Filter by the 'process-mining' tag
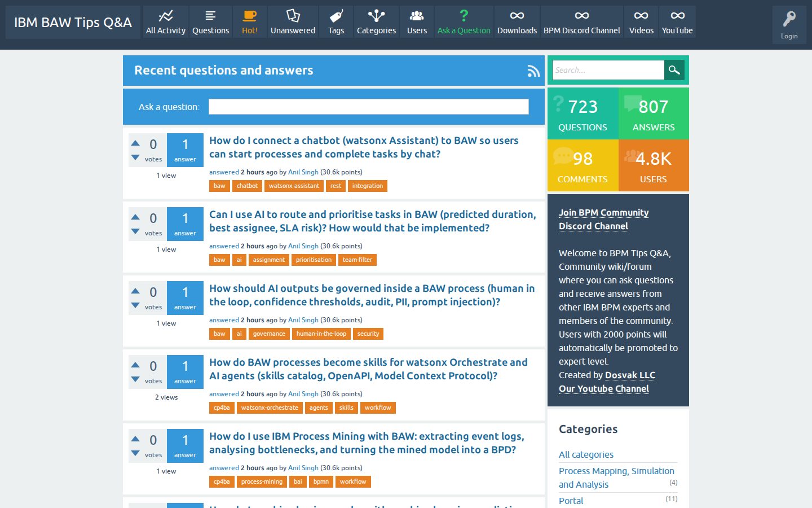812x508 pixels. coord(262,481)
